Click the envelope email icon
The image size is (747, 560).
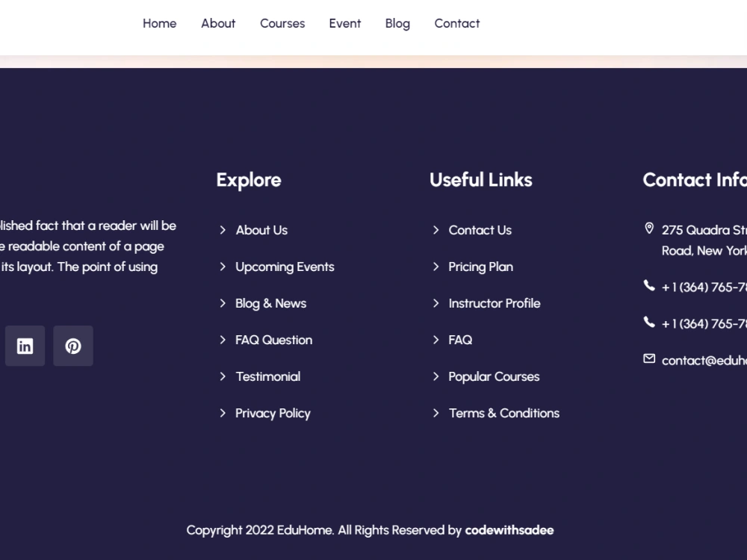(x=649, y=358)
